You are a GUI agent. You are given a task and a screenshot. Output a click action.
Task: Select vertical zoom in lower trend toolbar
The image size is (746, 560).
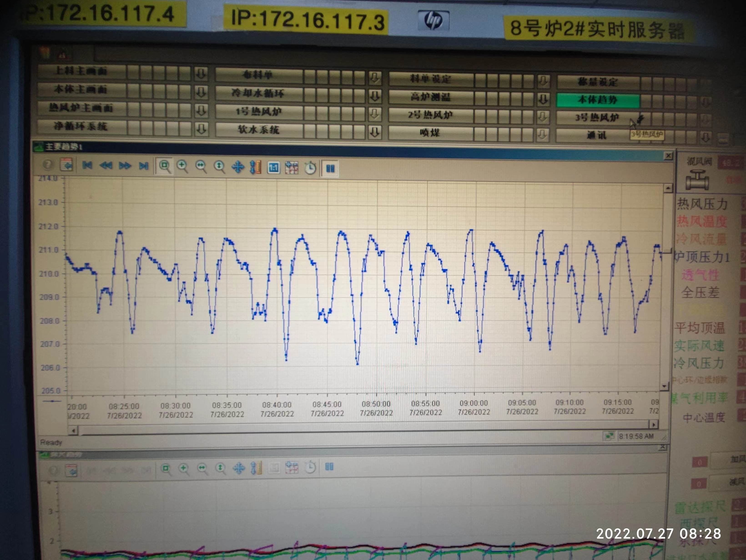[x=221, y=468]
